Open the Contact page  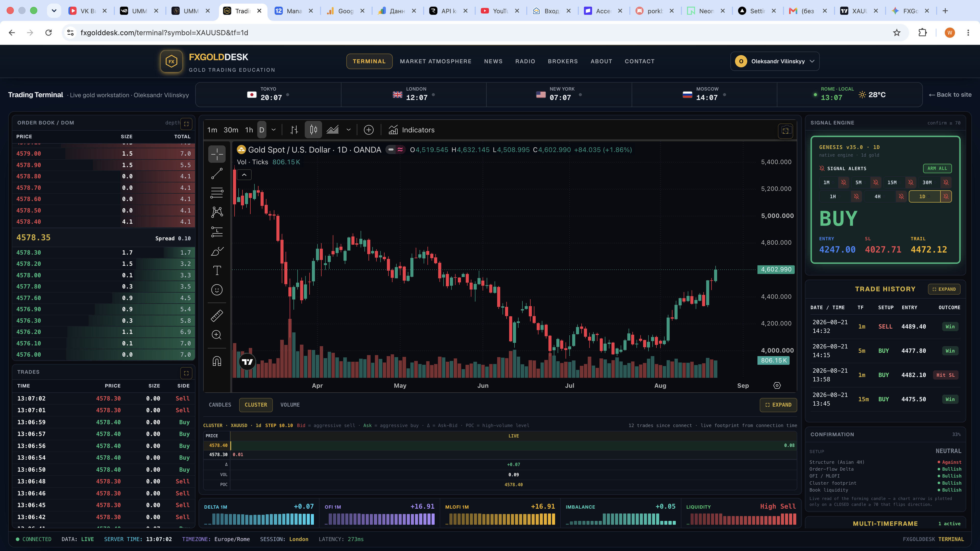[x=640, y=61]
